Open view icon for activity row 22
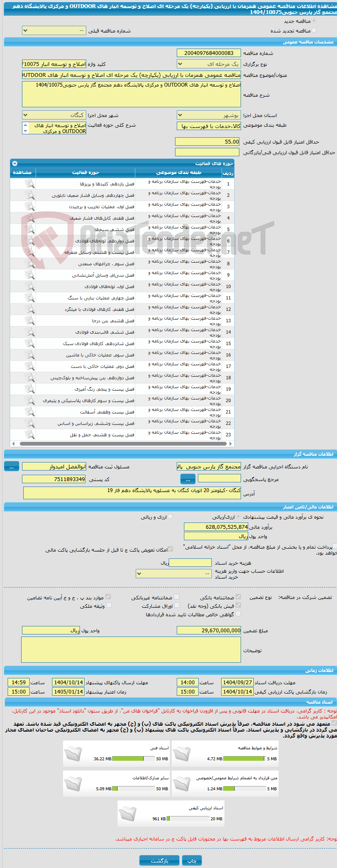Viewport: 337px width, 868px height. tap(29, 423)
